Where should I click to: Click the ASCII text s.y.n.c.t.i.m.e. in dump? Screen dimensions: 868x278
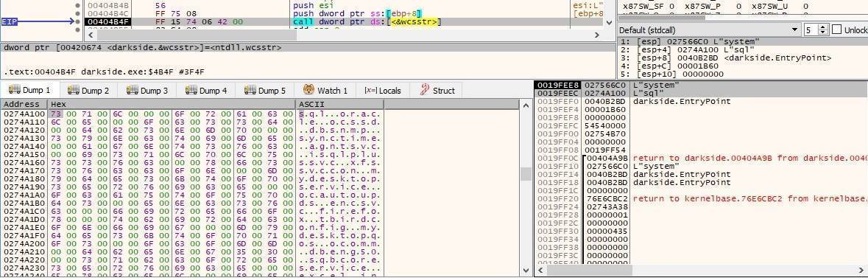[x=339, y=137]
